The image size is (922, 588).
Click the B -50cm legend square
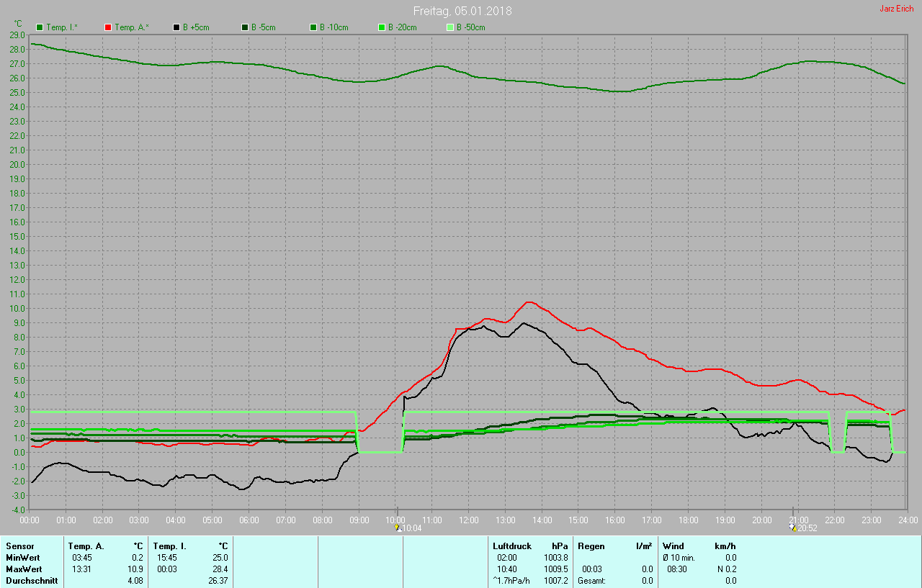[450, 27]
